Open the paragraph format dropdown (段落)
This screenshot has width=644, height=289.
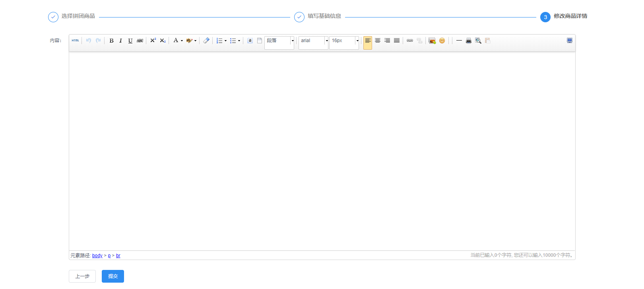[x=279, y=43]
